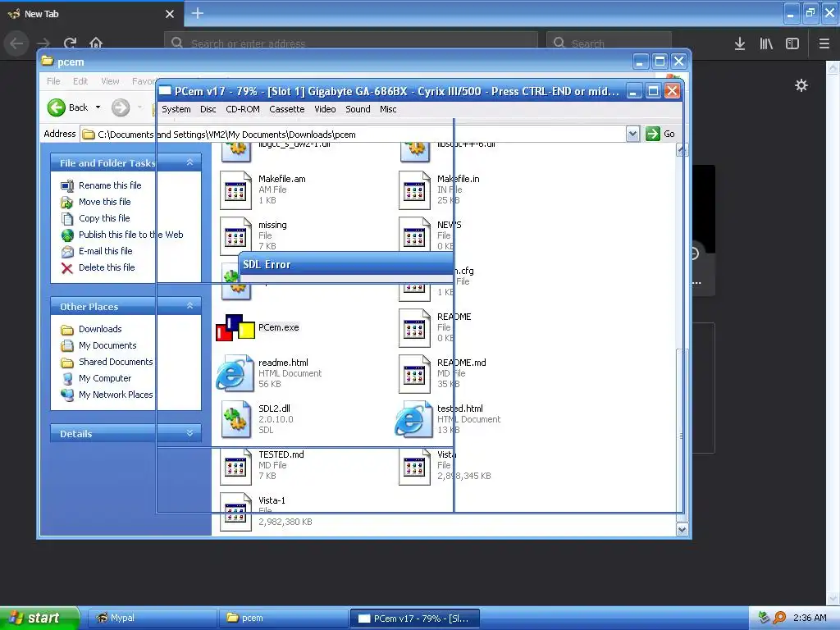Viewport: 840px width, 630px height.
Task: Click the Forward arrow icon in Explorer
Action: click(x=121, y=107)
